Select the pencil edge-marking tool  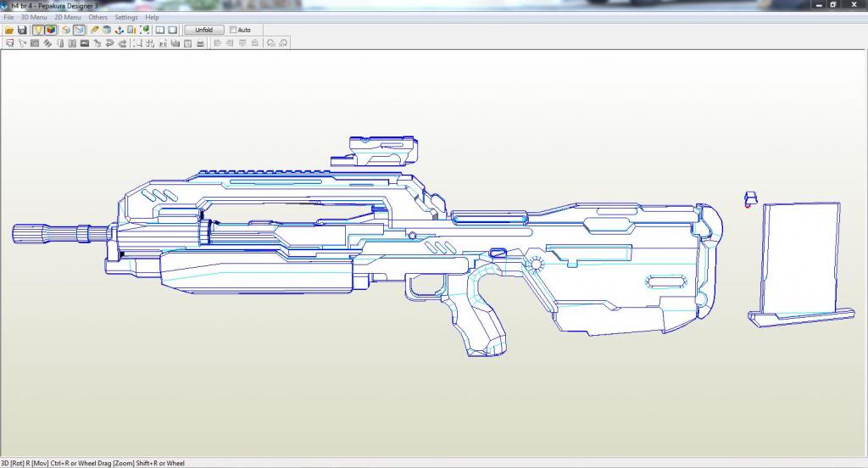point(95,30)
